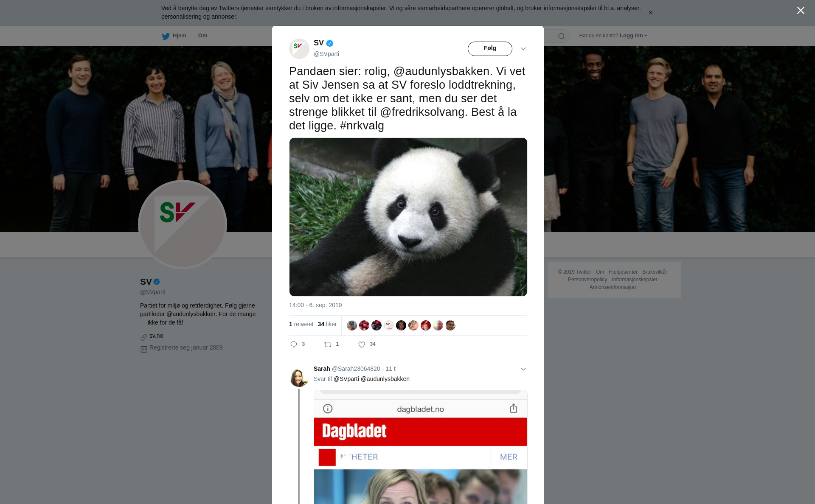Open the Dagbladet screenshot in Sarah's reply
Screen dimensions: 815x504
pos(421,447)
